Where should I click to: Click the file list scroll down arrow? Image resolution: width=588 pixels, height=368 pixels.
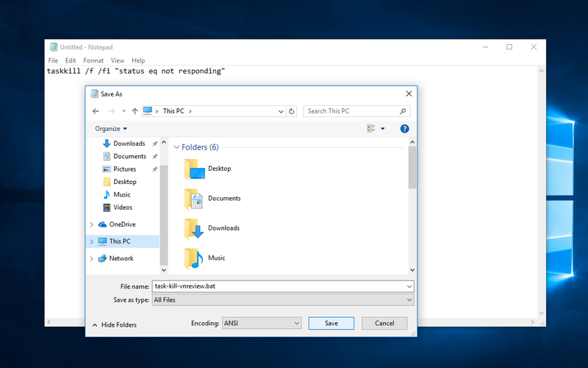click(412, 270)
